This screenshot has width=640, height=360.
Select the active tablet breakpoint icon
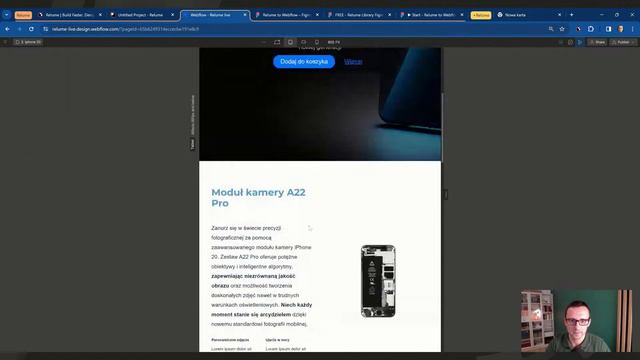[290, 42]
